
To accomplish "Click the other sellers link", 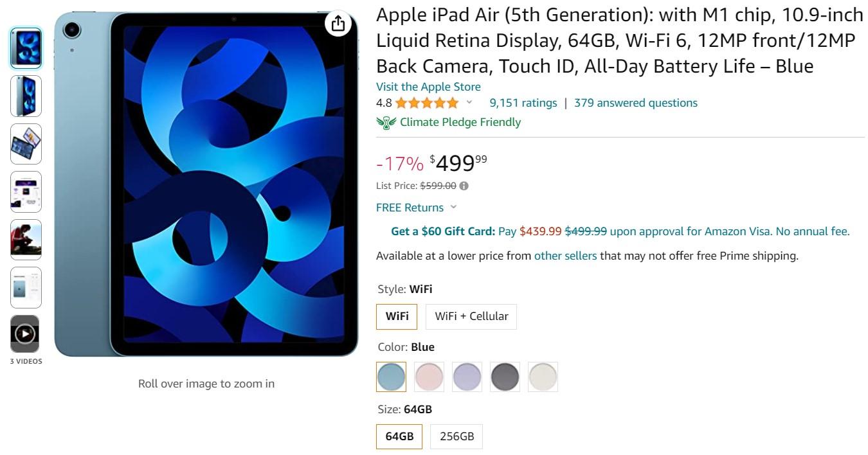I will (x=565, y=256).
